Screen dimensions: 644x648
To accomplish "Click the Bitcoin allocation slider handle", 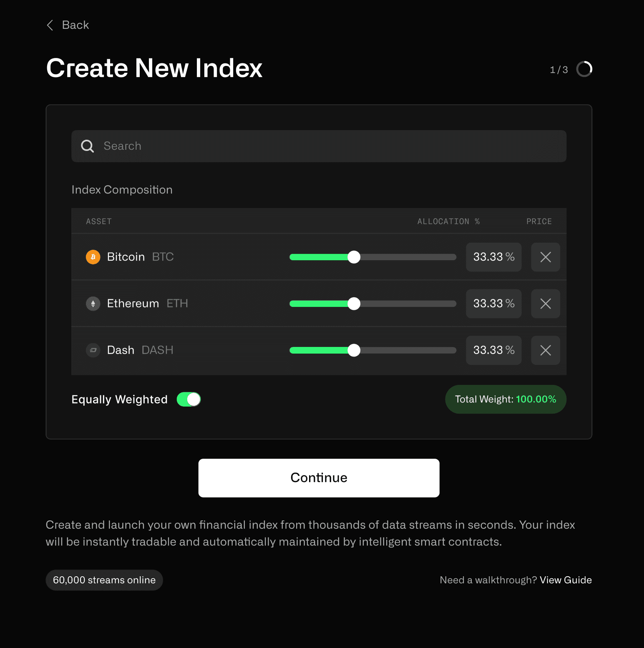I will (x=354, y=257).
